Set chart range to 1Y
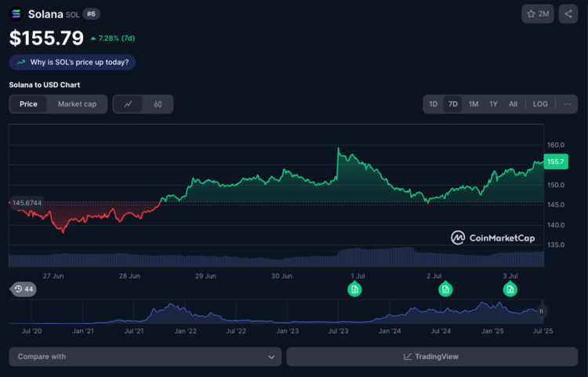 pos(493,104)
